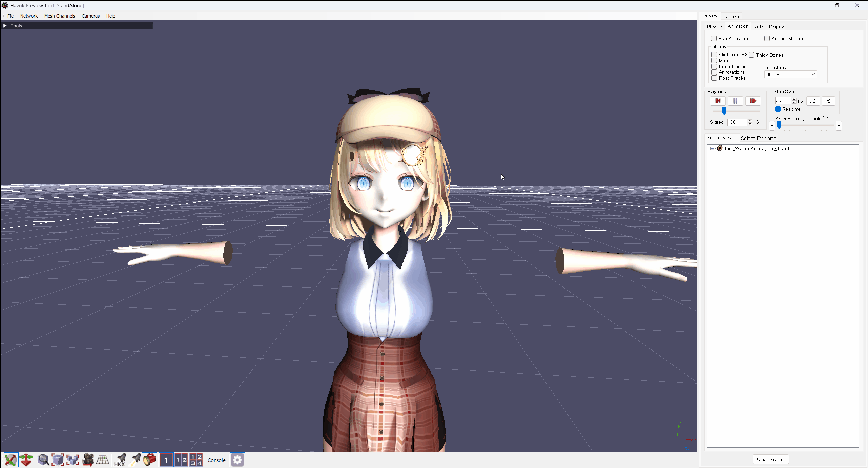Select the four-viewport layout icon

(x=196, y=460)
